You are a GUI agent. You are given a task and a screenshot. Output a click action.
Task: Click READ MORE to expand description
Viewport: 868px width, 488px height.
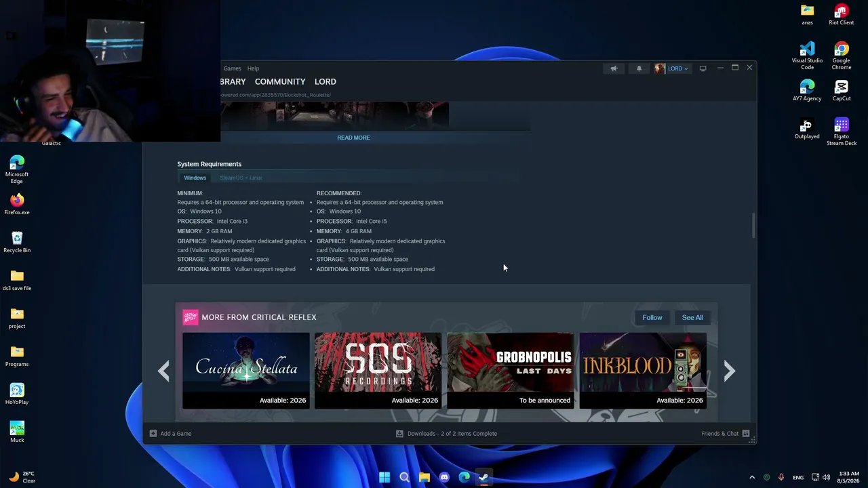[x=353, y=138]
